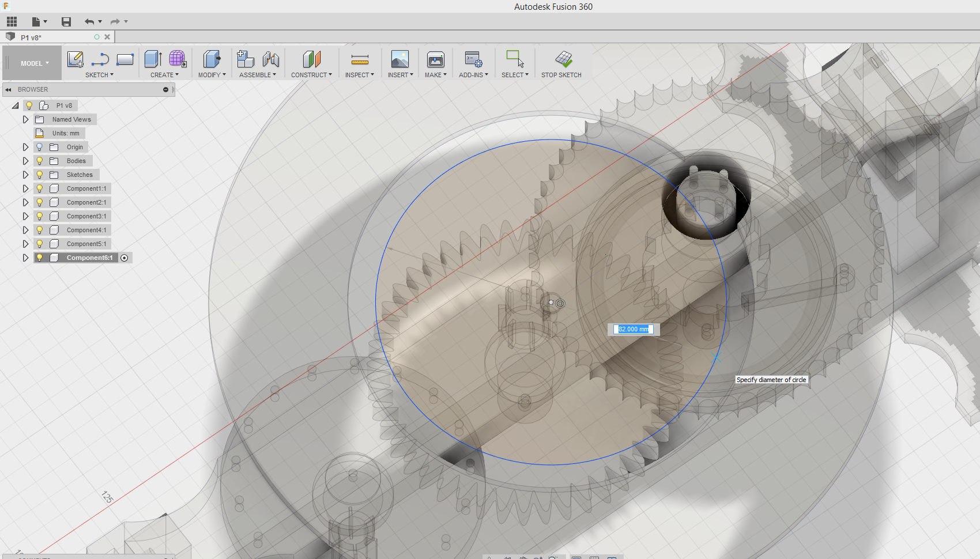Select the Offset Plane construct tool

pos(311,59)
